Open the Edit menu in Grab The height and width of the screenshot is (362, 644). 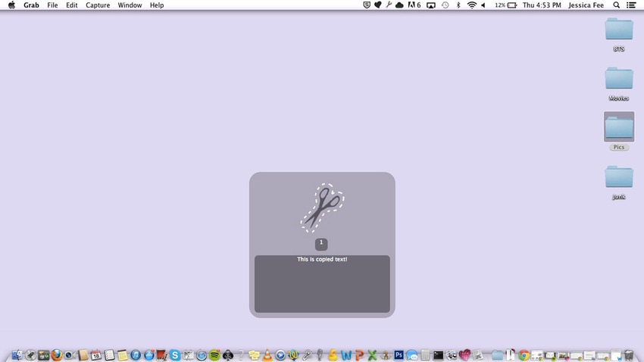(71, 5)
